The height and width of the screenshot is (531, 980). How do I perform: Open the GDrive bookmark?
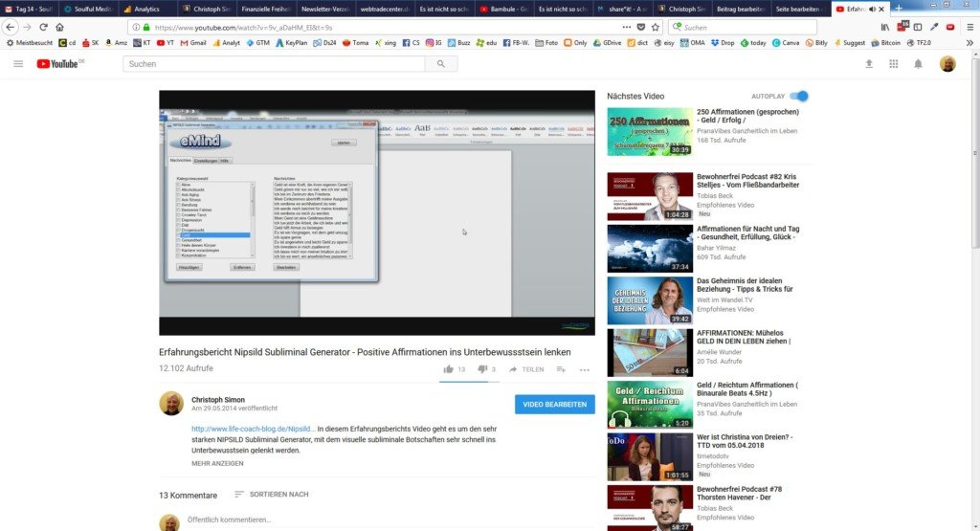606,43
